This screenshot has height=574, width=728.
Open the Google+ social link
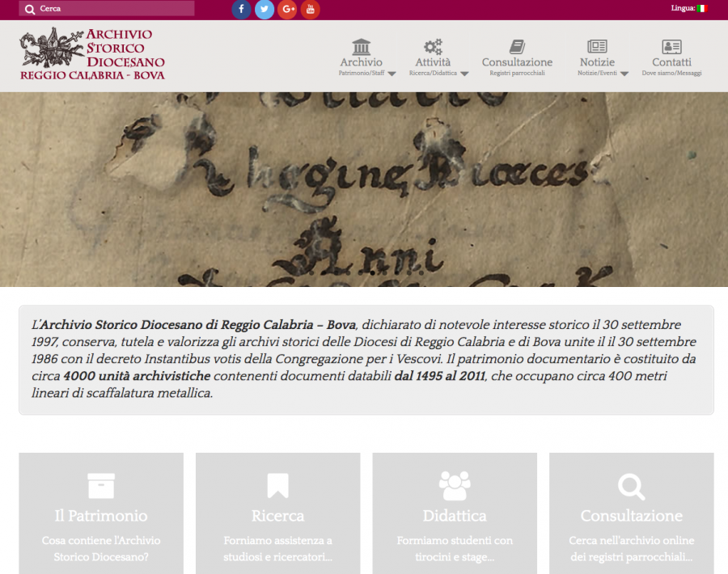pyautogui.click(x=287, y=9)
